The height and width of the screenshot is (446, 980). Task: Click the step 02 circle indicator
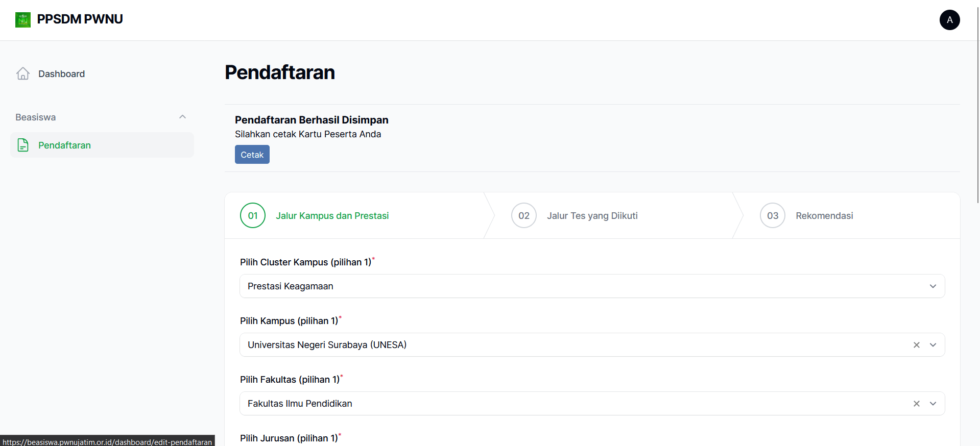click(x=524, y=215)
